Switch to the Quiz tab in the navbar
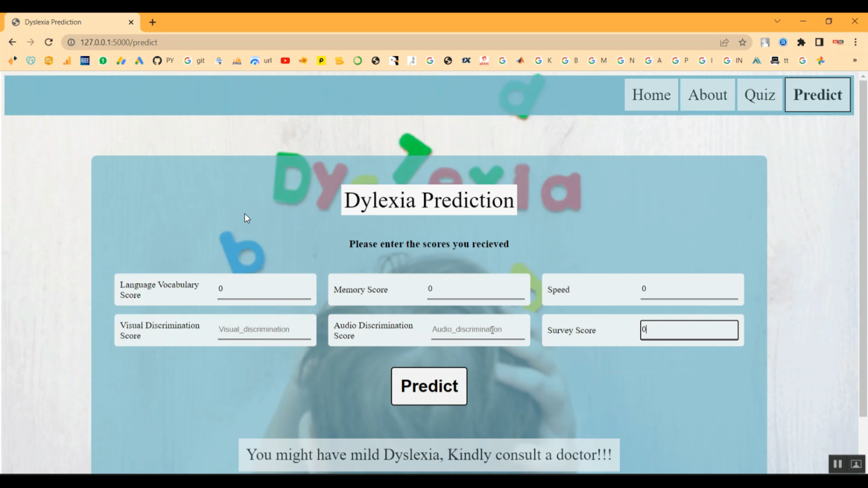868x488 pixels. coord(759,94)
